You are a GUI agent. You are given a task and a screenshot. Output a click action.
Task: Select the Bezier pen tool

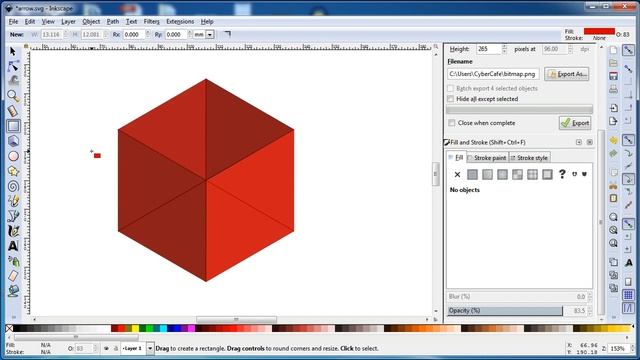click(x=13, y=216)
